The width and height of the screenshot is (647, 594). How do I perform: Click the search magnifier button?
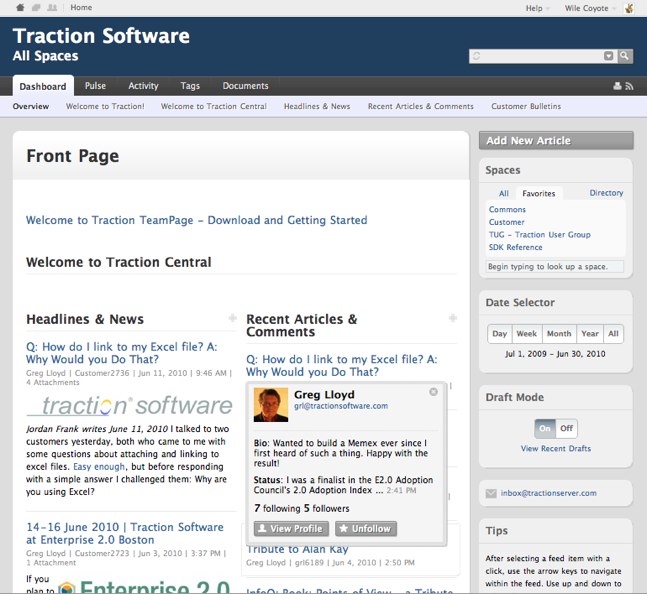625,56
